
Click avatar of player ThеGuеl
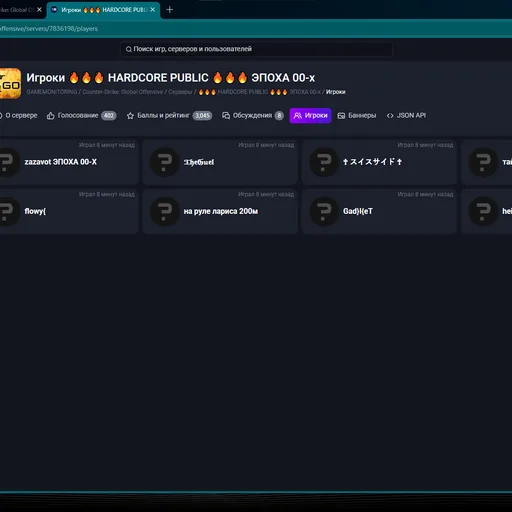[165, 162]
